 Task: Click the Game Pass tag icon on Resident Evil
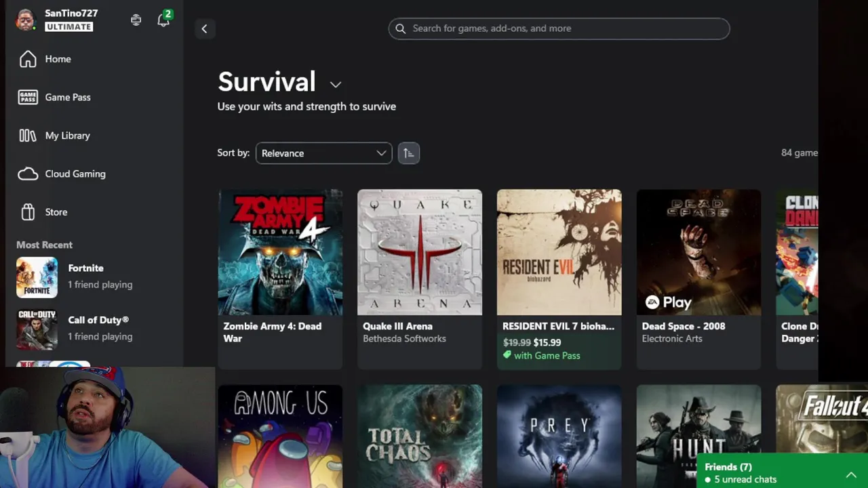coord(507,355)
